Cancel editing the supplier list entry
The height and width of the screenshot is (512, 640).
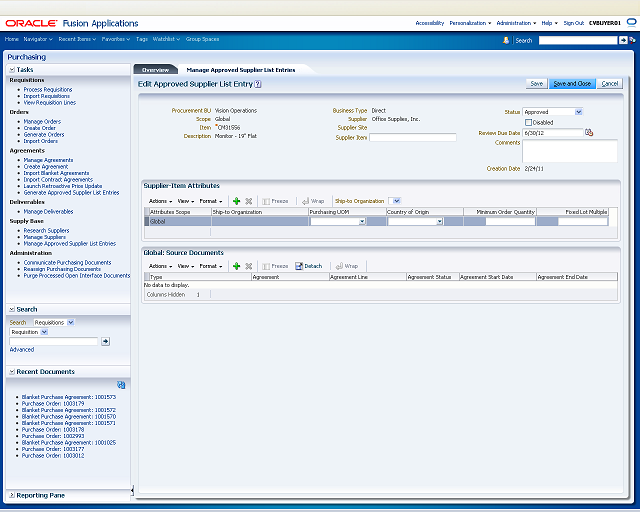[x=609, y=84]
